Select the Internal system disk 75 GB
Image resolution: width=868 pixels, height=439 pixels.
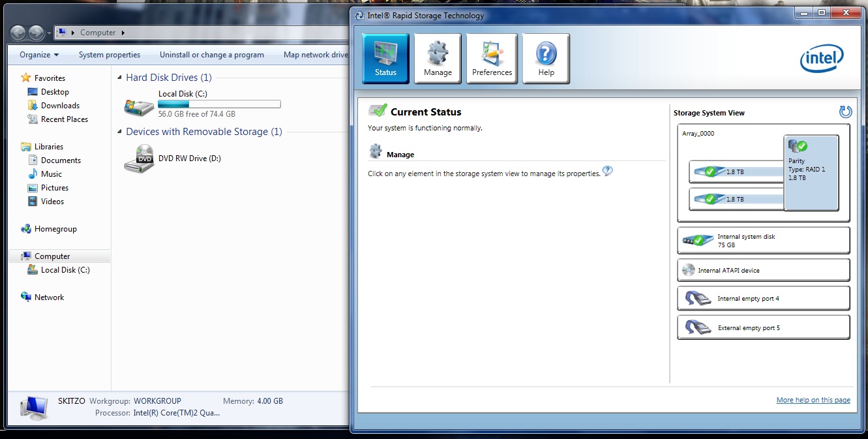(x=764, y=241)
